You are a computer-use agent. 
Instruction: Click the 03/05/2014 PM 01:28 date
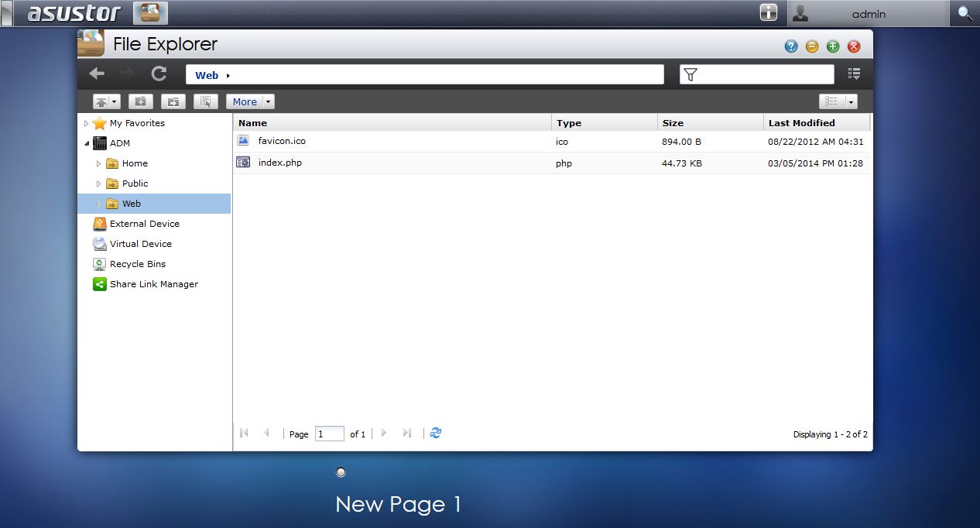816,163
